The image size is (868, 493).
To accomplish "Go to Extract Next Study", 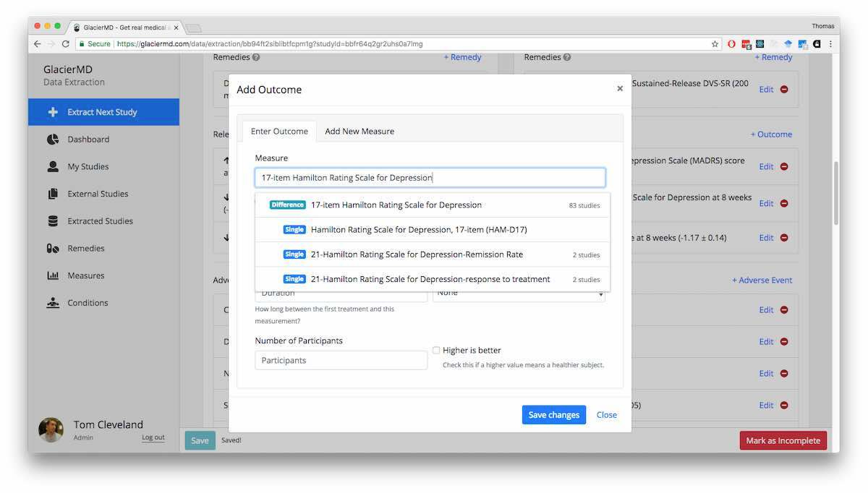I will point(103,112).
